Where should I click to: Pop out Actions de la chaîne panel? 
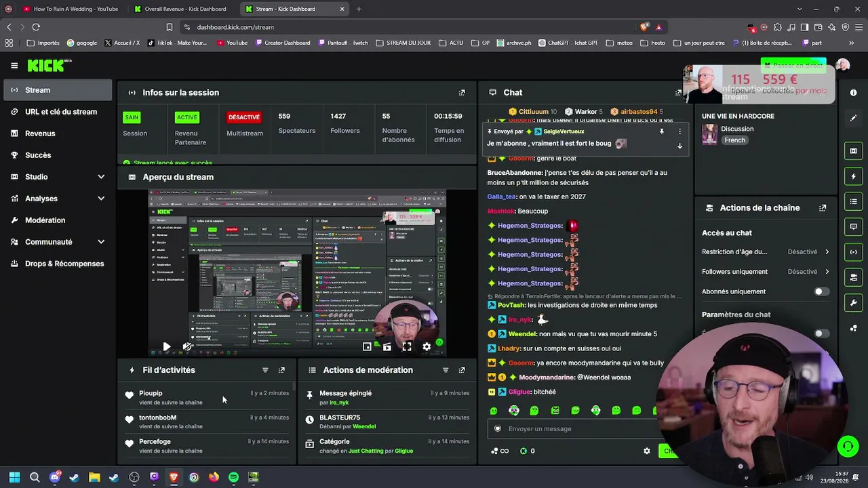(823, 208)
